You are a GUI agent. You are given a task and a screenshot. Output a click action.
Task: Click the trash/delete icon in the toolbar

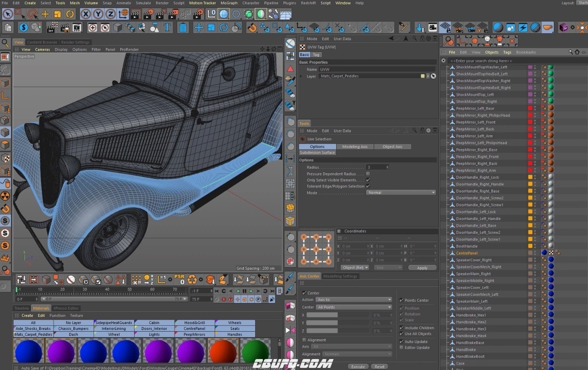182,28
